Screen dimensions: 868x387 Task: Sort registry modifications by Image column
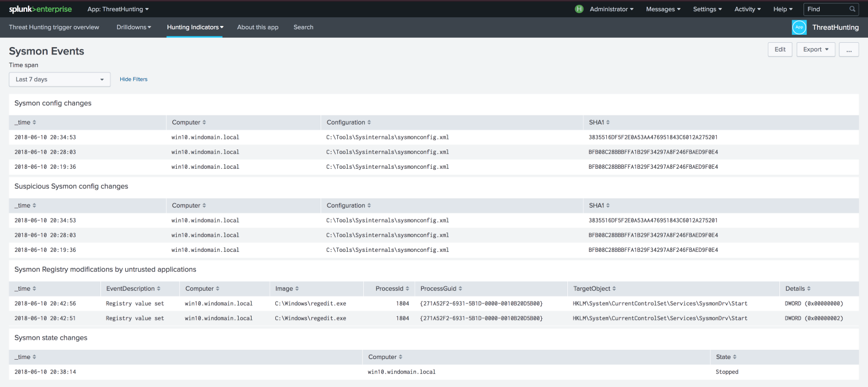287,288
